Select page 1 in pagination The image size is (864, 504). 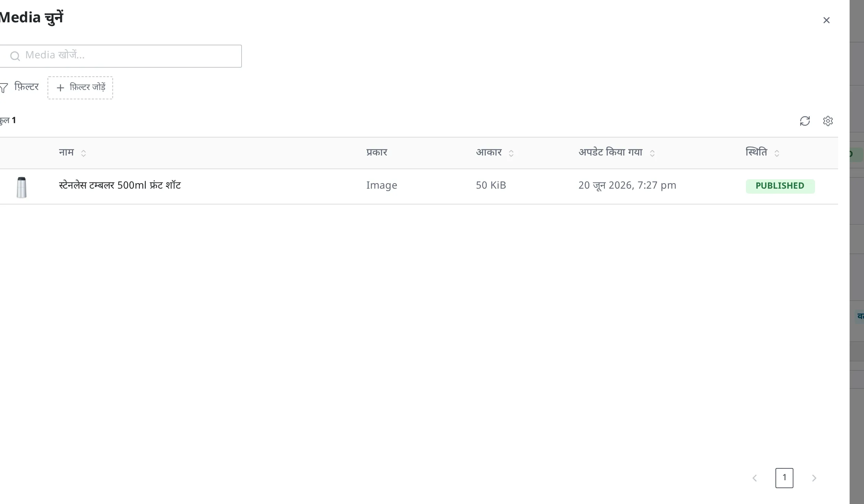pyautogui.click(x=784, y=478)
